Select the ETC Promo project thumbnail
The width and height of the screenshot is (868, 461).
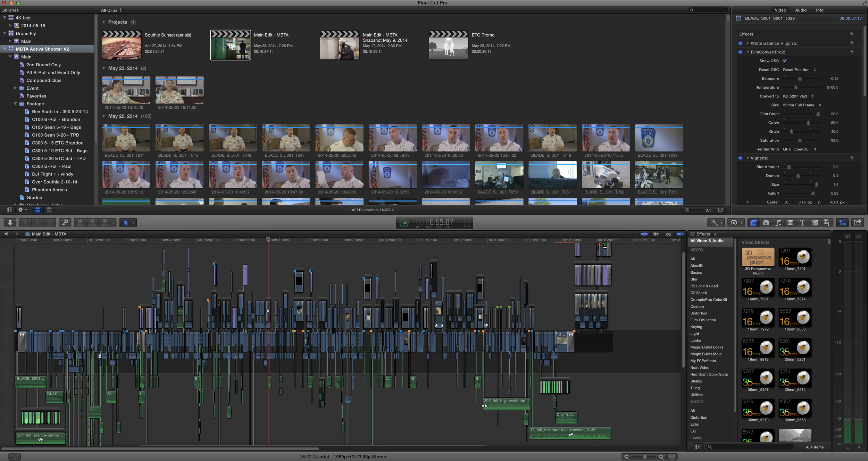point(448,45)
